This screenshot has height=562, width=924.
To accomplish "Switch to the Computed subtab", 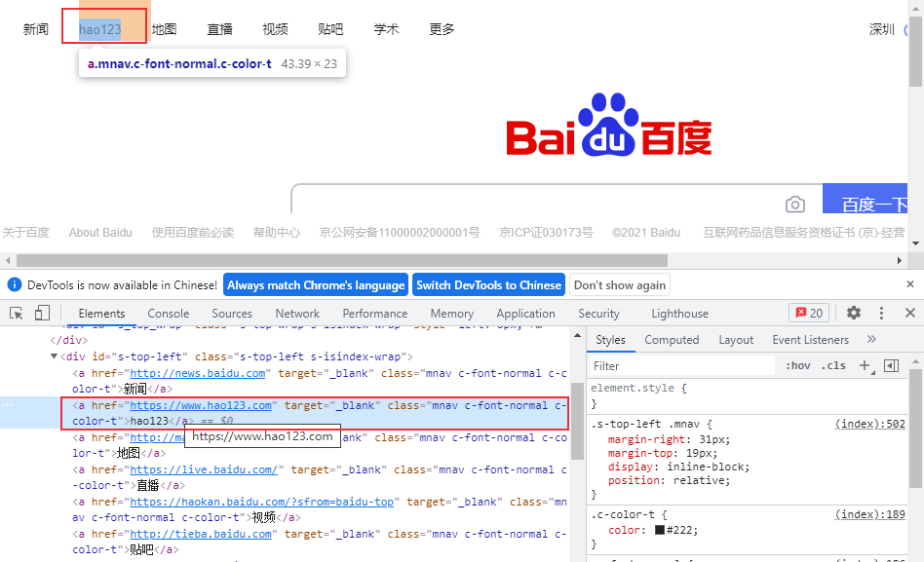I will click(x=672, y=340).
